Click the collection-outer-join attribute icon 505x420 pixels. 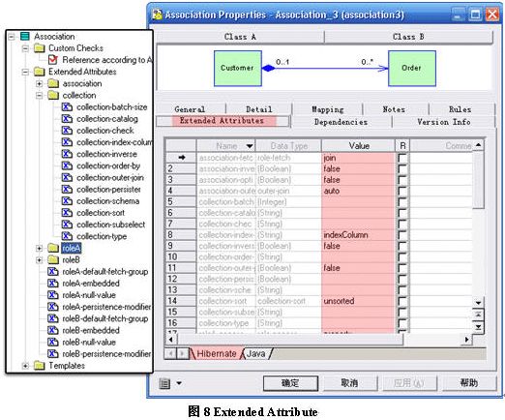pos(67,177)
